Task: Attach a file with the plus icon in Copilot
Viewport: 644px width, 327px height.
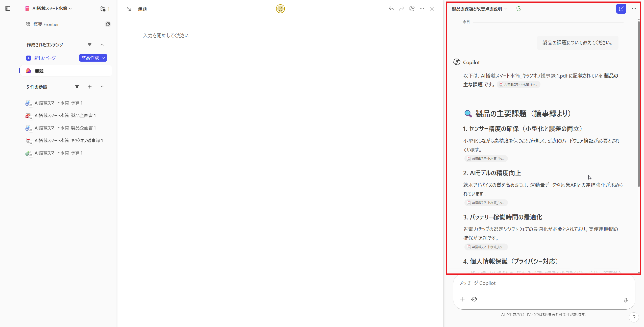Action: coord(462,299)
